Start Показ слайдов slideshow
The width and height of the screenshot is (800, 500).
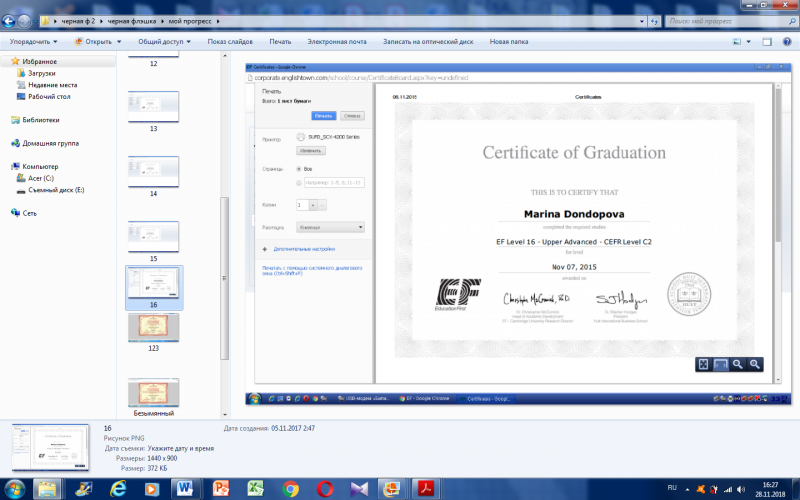pos(230,42)
